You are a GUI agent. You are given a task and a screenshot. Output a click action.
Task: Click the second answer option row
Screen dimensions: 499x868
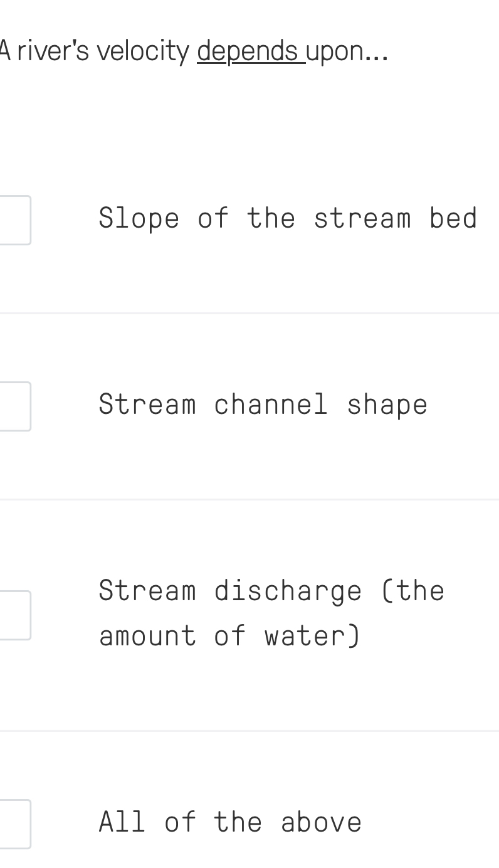pyautogui.click(x=251, y=405)
